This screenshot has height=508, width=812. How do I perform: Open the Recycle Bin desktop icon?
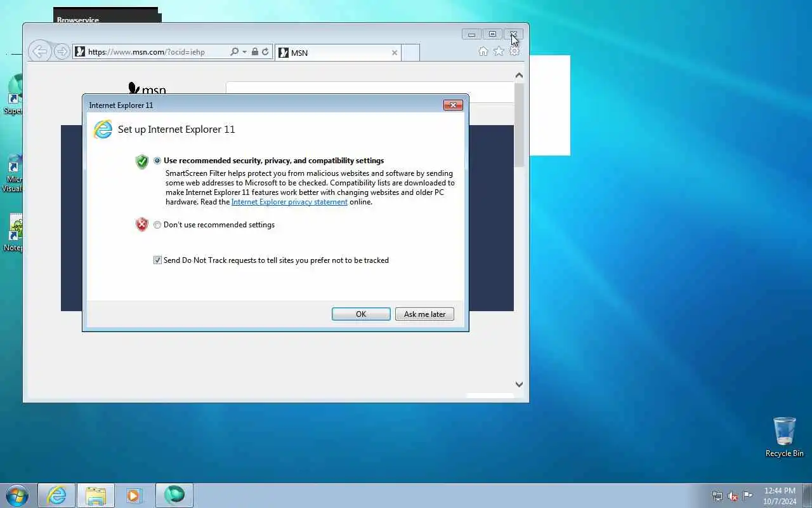(785, 437)
